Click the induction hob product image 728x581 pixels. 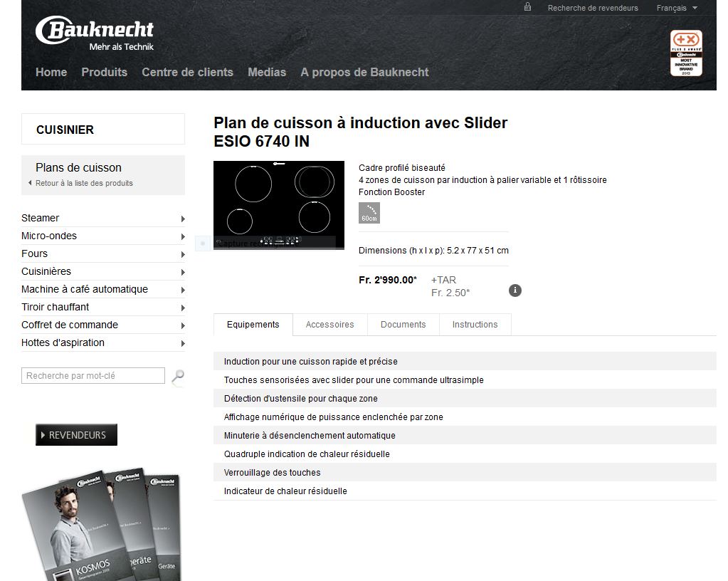[x=278, y=205]
